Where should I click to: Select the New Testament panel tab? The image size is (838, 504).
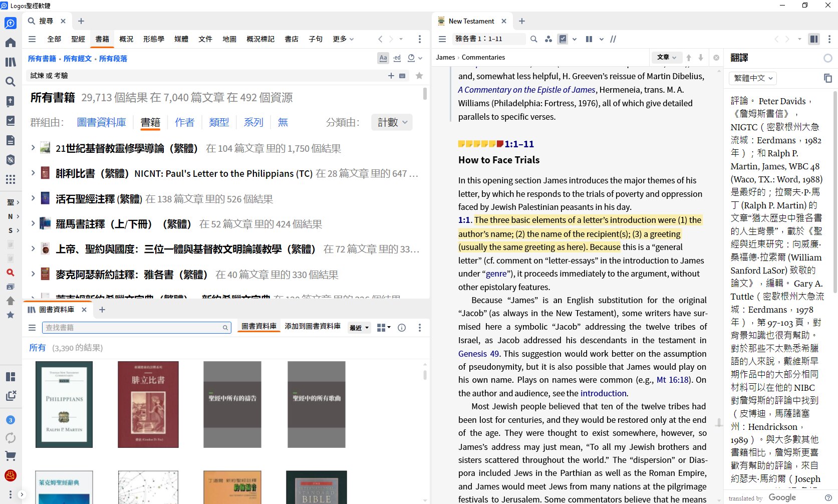471,22
